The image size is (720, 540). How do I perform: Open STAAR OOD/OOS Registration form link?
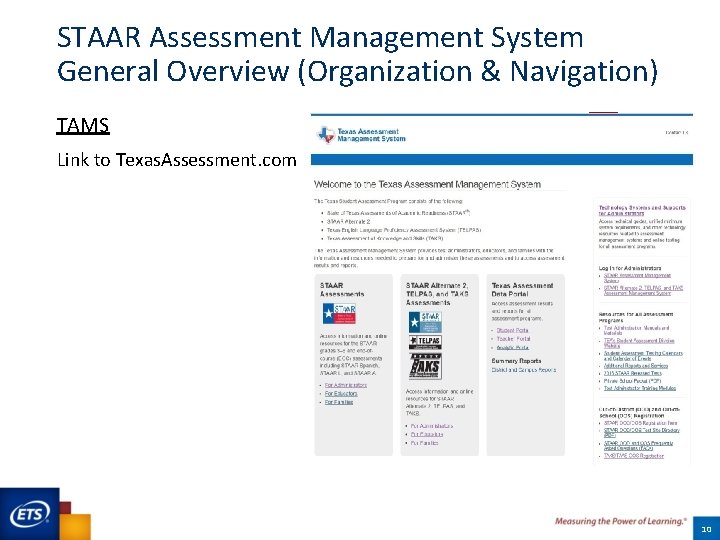point(640,423)
